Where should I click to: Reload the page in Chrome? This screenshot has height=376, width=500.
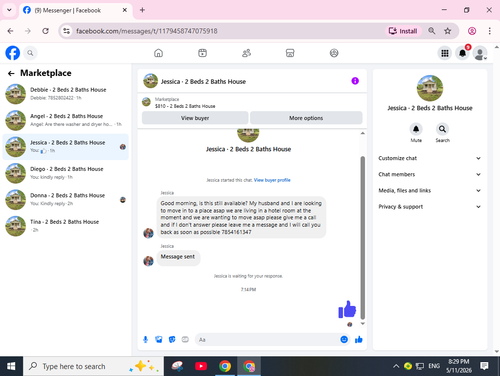click(x=45, y=31)
